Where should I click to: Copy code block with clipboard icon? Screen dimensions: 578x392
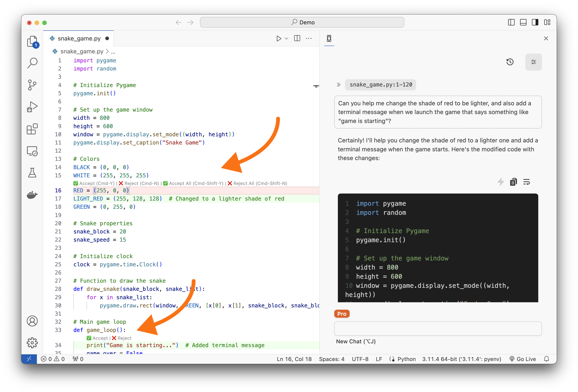click(x=513, y=182)
